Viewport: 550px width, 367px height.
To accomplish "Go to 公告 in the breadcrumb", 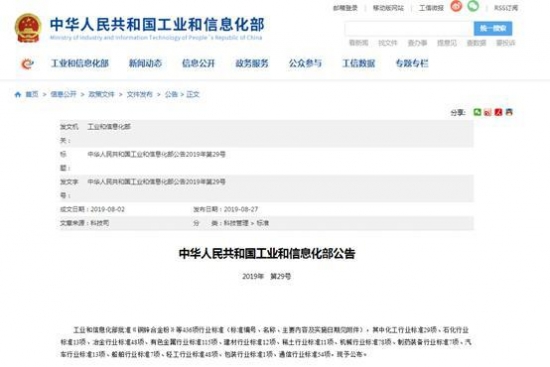I will coord(171,94).
